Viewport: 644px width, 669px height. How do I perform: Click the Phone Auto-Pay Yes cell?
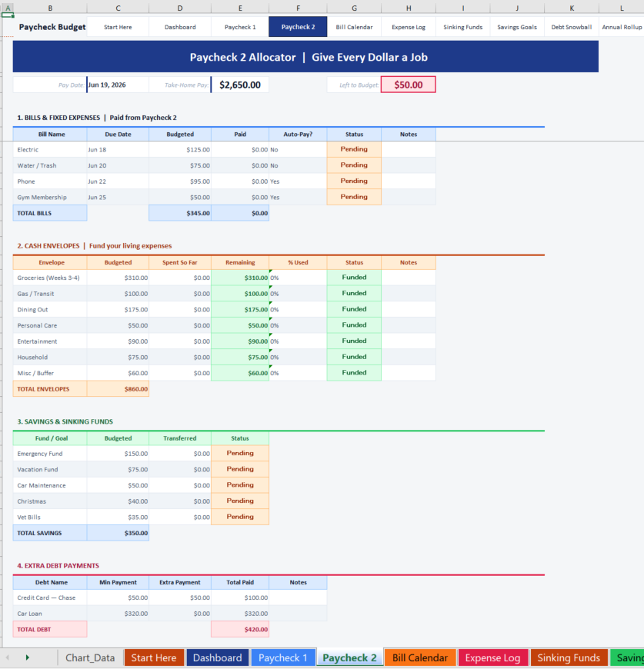298,181
